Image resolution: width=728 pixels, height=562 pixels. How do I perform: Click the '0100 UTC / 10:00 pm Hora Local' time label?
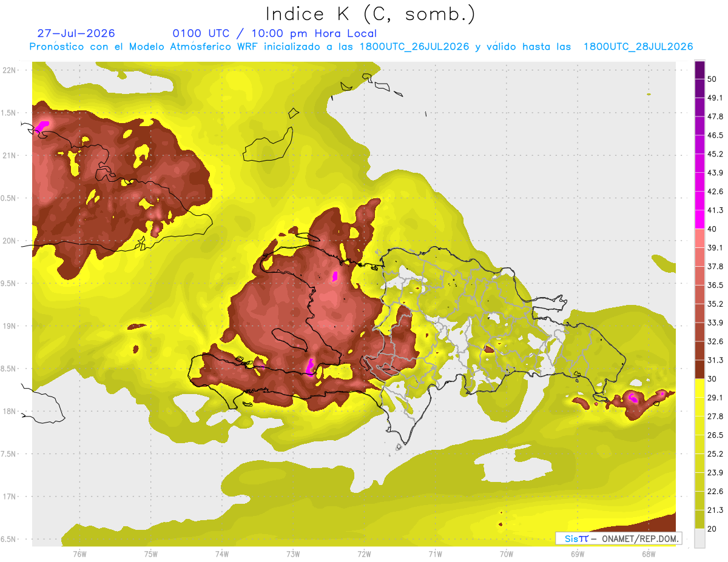[274, 33]
